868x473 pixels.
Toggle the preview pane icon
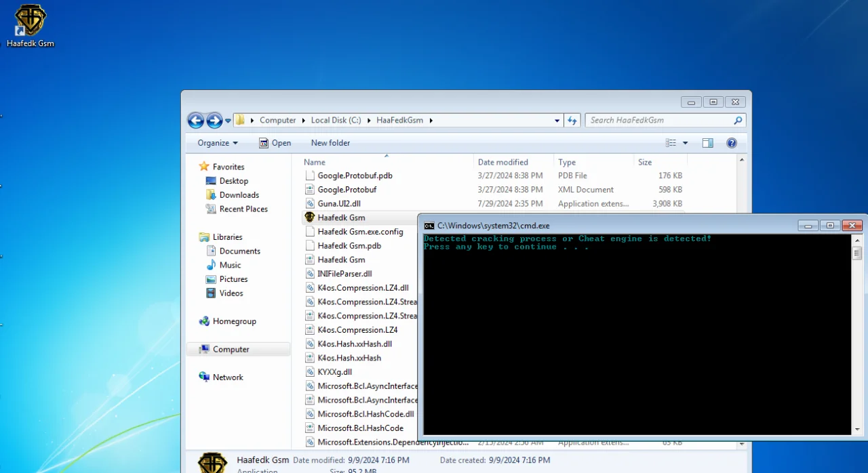pyautogui.click(x=708, y=143)
